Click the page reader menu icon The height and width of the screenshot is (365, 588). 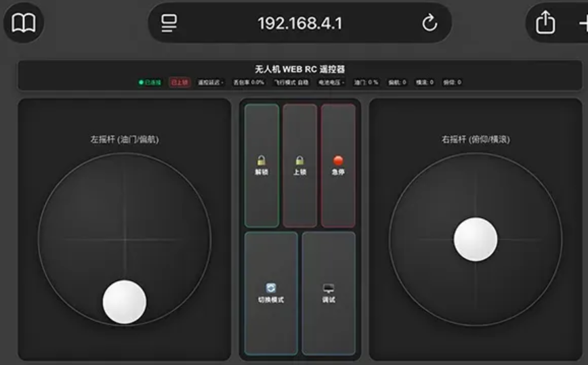pyautogui.click(x=169, y=24)
